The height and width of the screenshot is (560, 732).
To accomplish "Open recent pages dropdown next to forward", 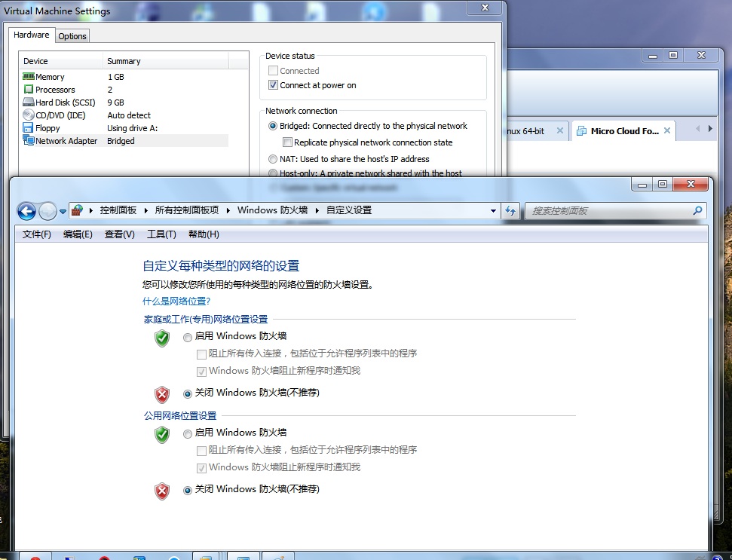I will 63,211.
